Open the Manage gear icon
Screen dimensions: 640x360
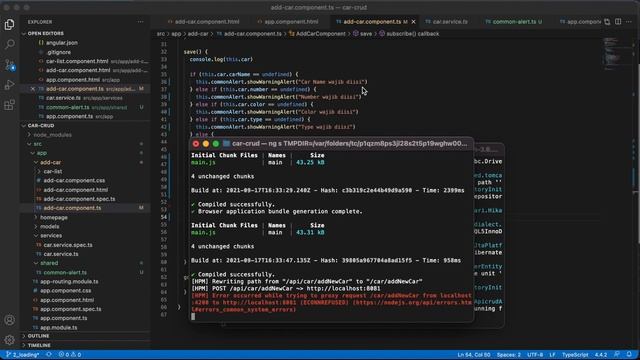[x=9, y=340]
